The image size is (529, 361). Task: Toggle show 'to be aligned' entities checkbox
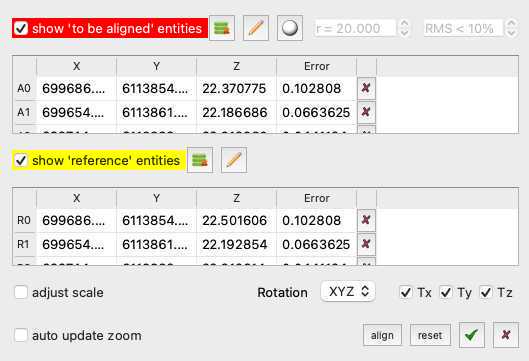tap(21, 28)
